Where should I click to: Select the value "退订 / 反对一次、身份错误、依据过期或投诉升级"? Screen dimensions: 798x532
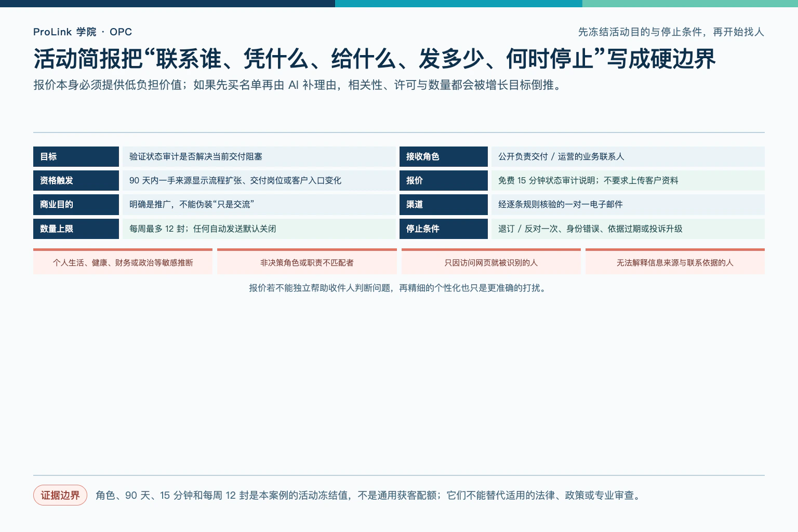[x=590, y=229]
